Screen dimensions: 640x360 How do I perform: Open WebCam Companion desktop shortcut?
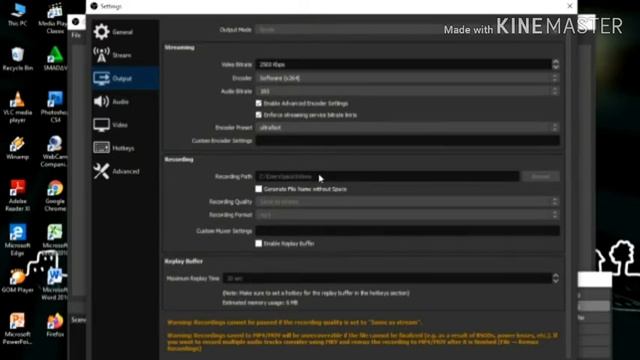(x=55, y=152)
